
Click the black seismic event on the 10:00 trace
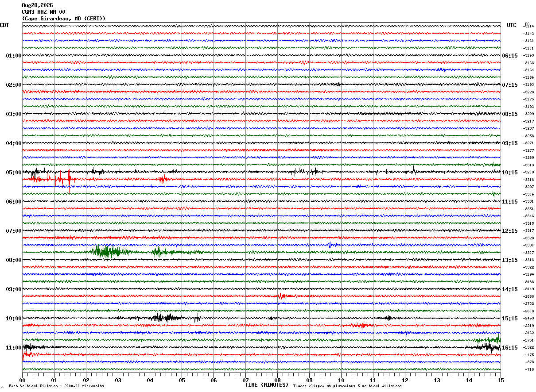click(x=166, y=317)
